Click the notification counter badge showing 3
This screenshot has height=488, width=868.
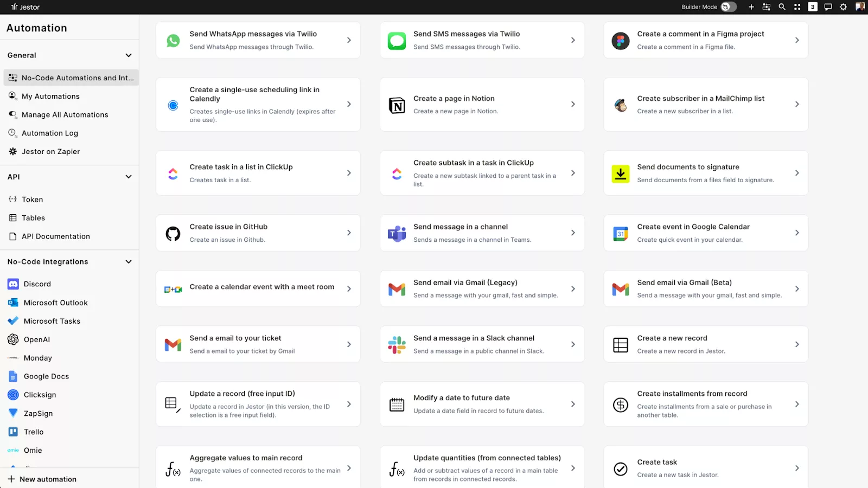click(812, 7)
